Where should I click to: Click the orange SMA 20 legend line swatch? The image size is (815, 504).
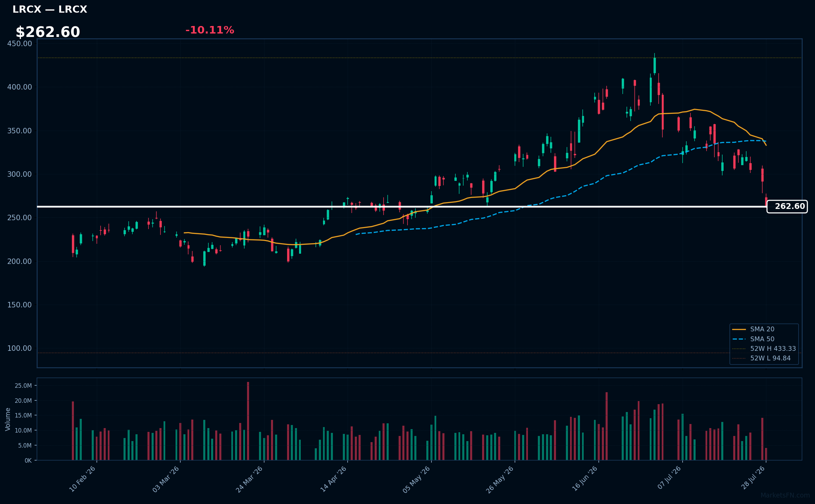pos(739,329)
